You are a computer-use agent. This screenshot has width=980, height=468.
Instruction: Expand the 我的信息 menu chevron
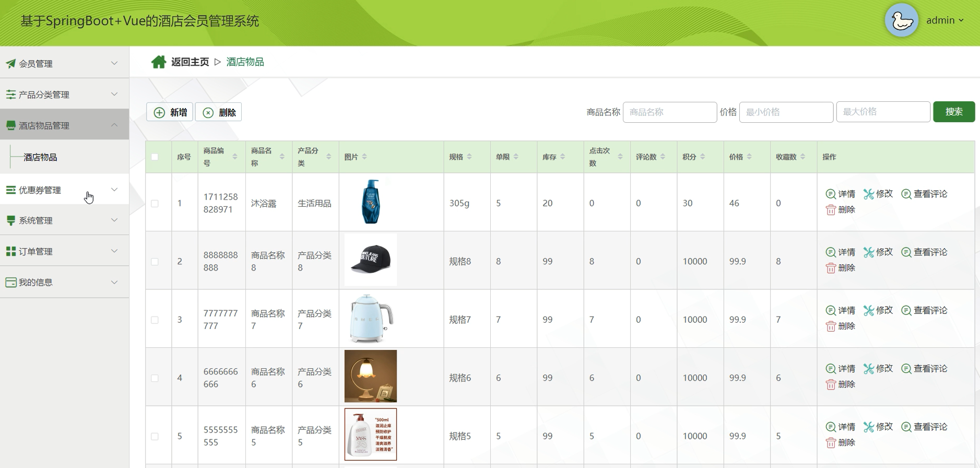click(x=114, y=282)
